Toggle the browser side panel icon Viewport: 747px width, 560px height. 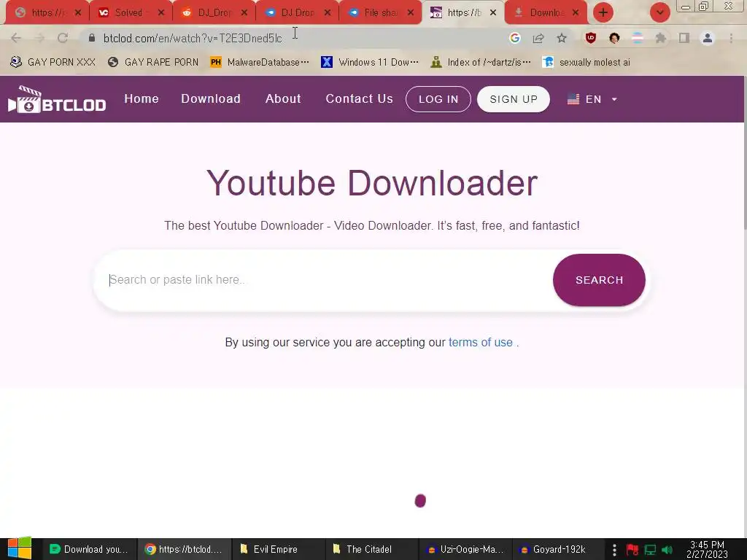tap(684, 38)
